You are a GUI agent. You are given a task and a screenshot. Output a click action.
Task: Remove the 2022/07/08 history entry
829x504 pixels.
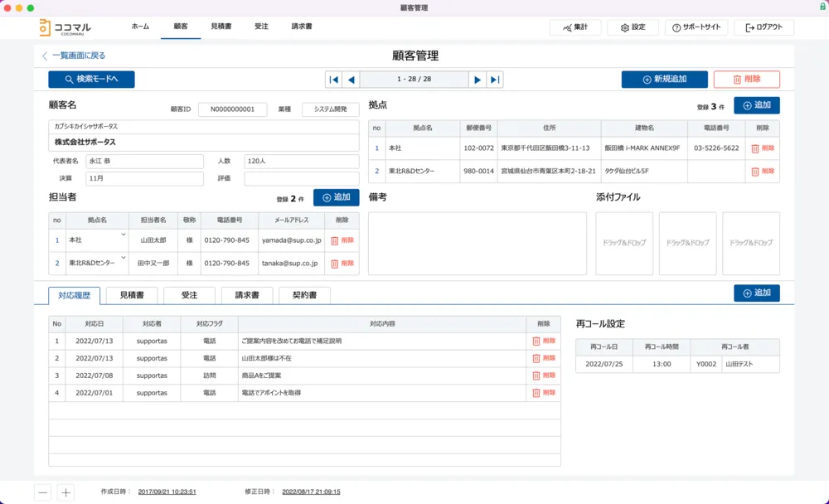point(543,376)
